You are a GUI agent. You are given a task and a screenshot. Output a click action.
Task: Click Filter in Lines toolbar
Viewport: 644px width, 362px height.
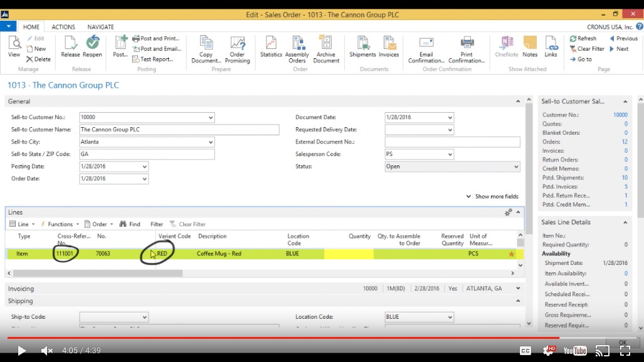(157, 224)
